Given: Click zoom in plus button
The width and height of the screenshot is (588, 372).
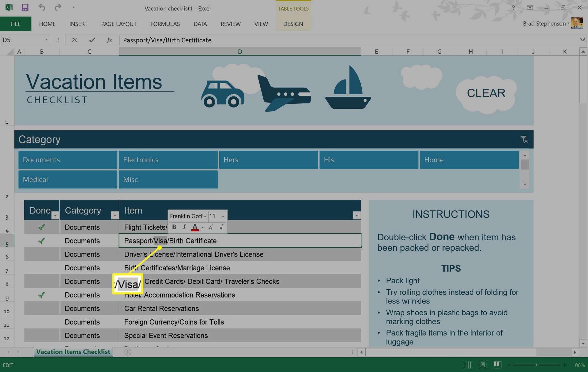Looking at the screenshot, I should point(564,365).
